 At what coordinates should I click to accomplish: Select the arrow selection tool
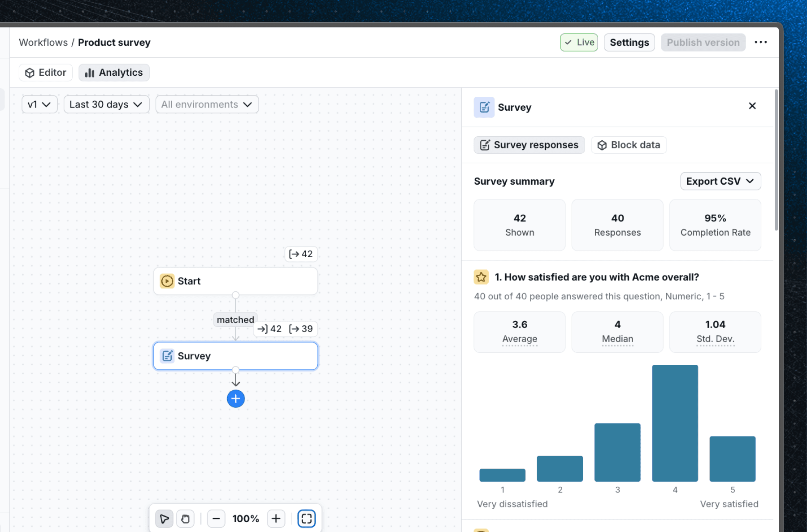164,518
